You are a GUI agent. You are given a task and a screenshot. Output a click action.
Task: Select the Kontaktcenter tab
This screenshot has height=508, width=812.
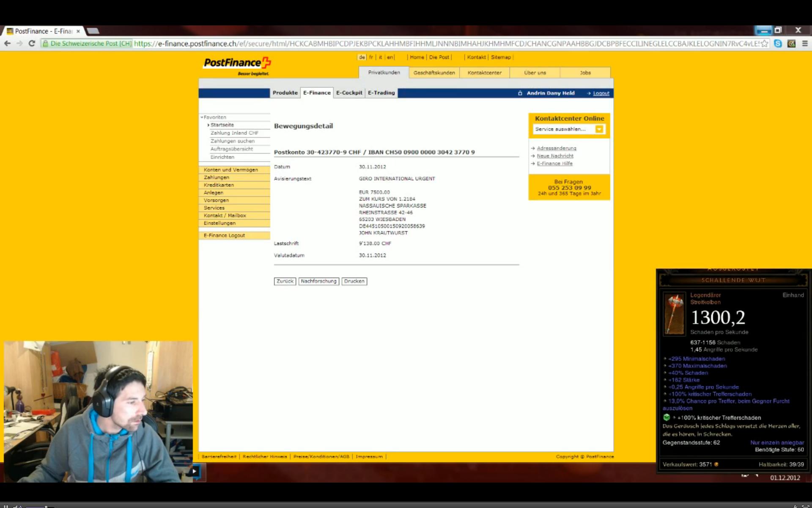coord(485,73)
